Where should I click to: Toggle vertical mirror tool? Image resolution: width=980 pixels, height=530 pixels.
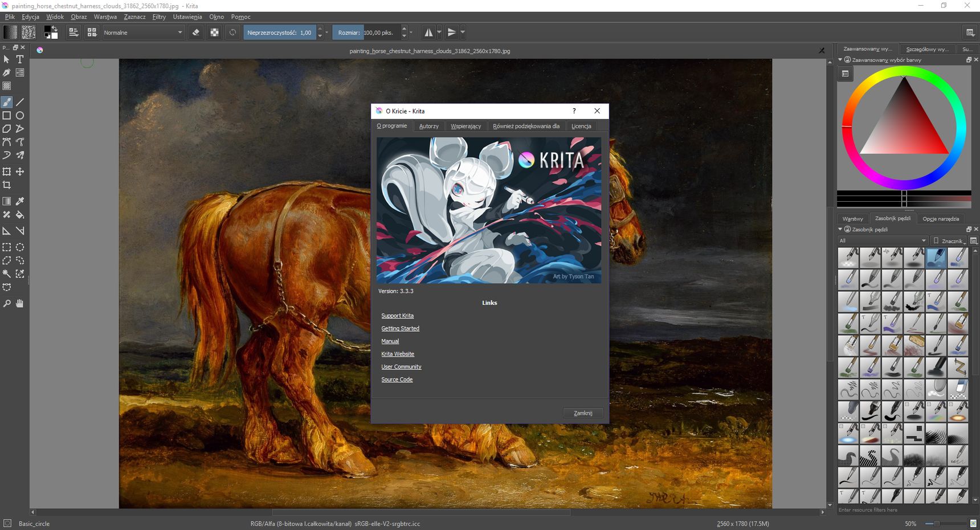452,32
